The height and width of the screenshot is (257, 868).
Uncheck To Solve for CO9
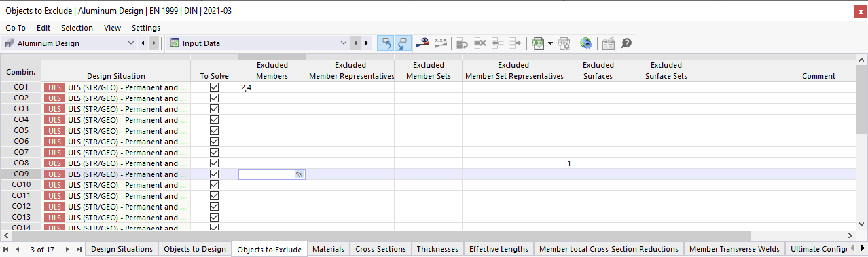coord(215,174)
